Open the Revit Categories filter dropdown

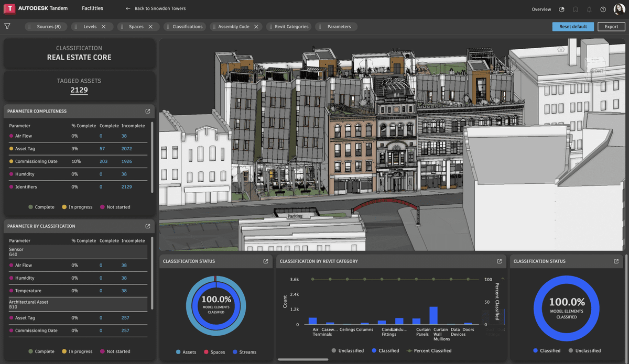point(291,26)
